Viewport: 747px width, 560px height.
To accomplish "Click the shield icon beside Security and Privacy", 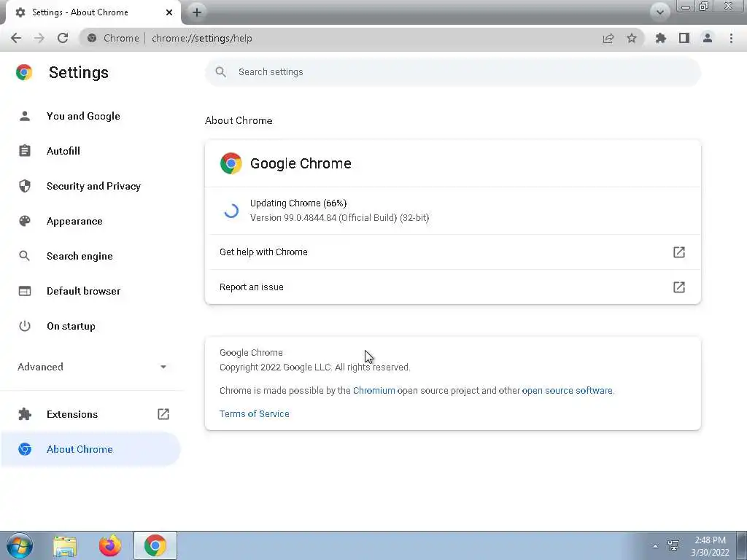I will point(25,186).
